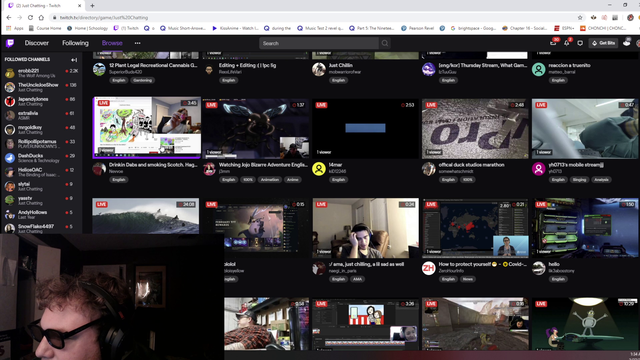Open the notifications bell
The height and width of the screenshot is (360, 640).
tap(567, 43)
